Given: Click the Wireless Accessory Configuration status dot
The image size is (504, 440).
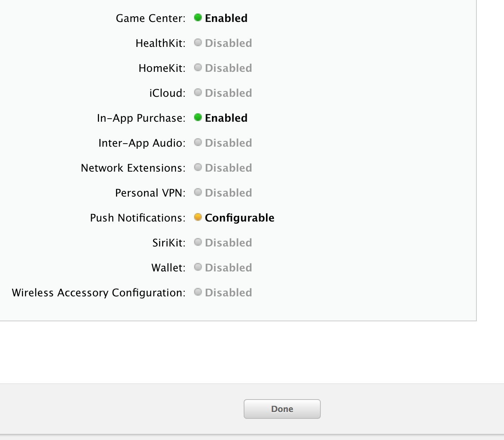Looking at the screenshot, I should (x=198, y=292).
